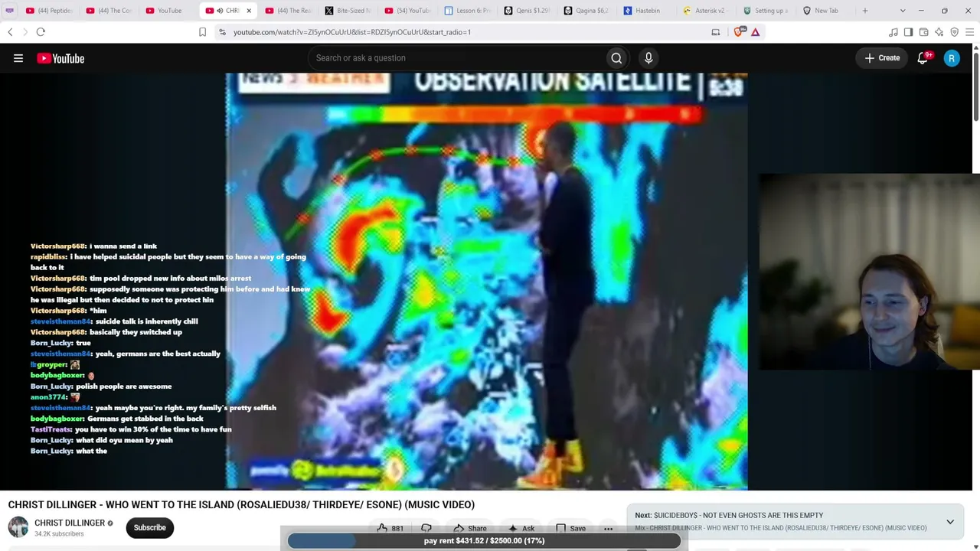Click the video player weather map

coord(486,281)
